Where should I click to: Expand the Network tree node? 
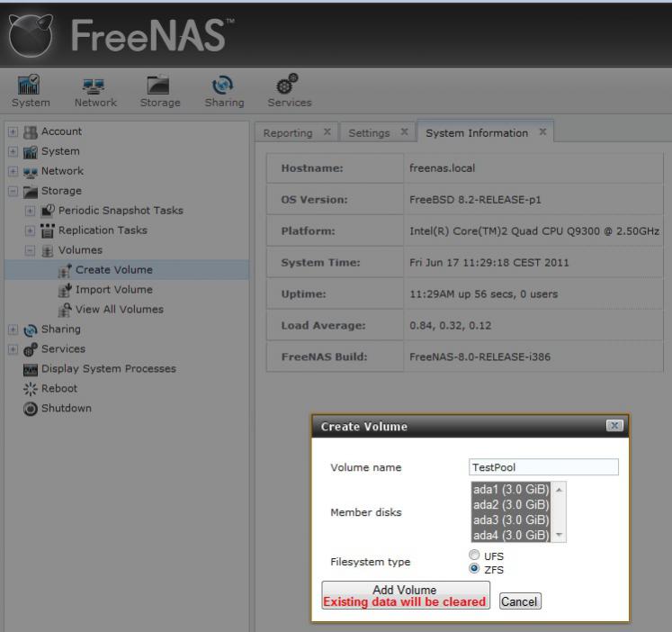click(x=13, y=171)
